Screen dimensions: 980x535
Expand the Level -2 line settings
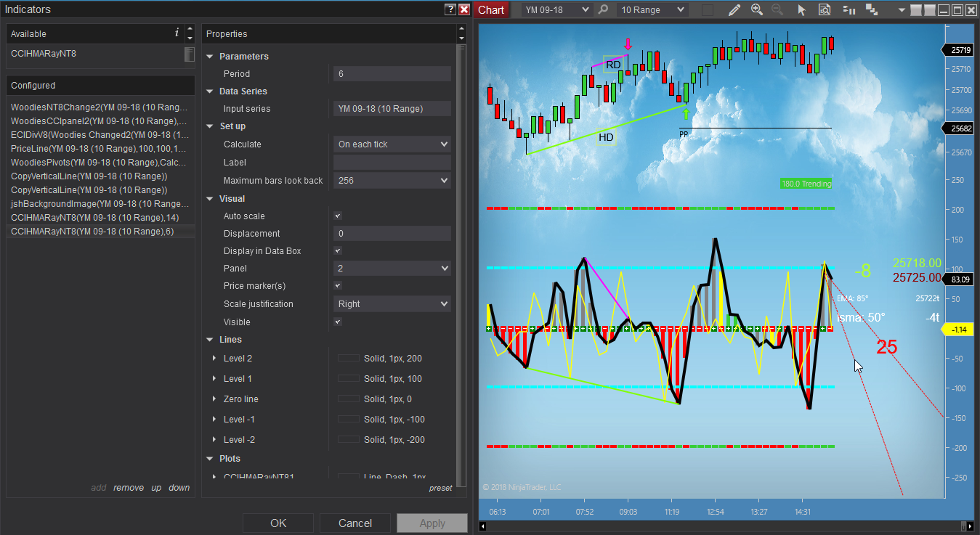coord(214,440)
